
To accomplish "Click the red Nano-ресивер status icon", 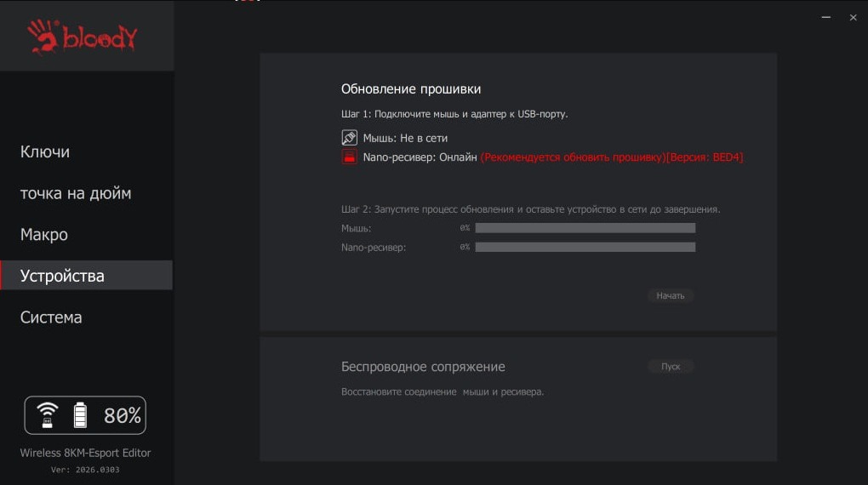I will tap(349, 157).
